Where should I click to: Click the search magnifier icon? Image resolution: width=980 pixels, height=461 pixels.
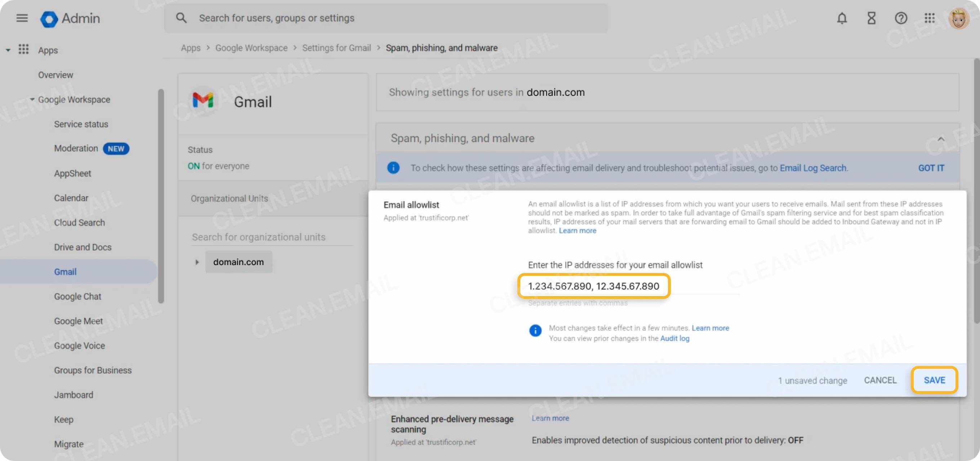click(x=182, y=18)
